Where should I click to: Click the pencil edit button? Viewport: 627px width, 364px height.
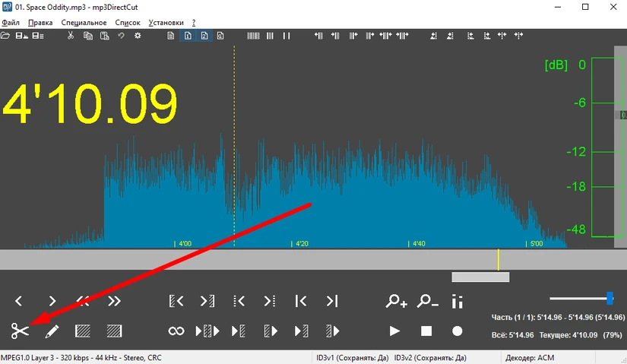click(52, 331)
